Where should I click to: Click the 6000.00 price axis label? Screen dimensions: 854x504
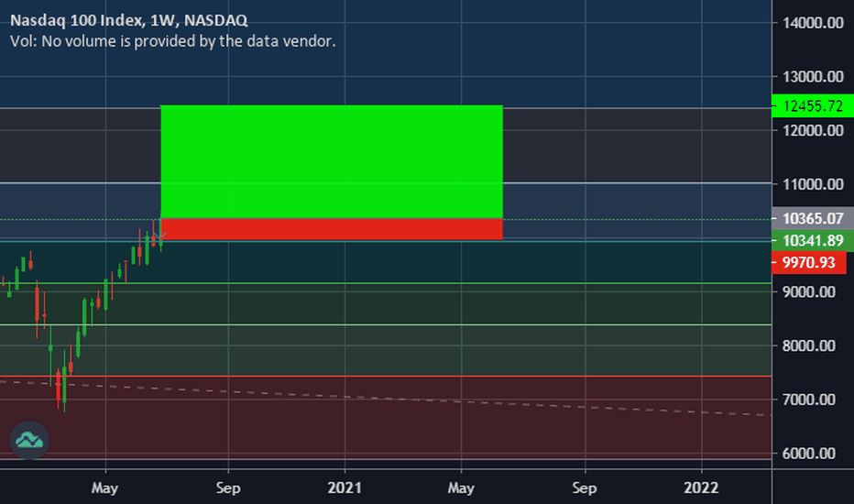809,454
